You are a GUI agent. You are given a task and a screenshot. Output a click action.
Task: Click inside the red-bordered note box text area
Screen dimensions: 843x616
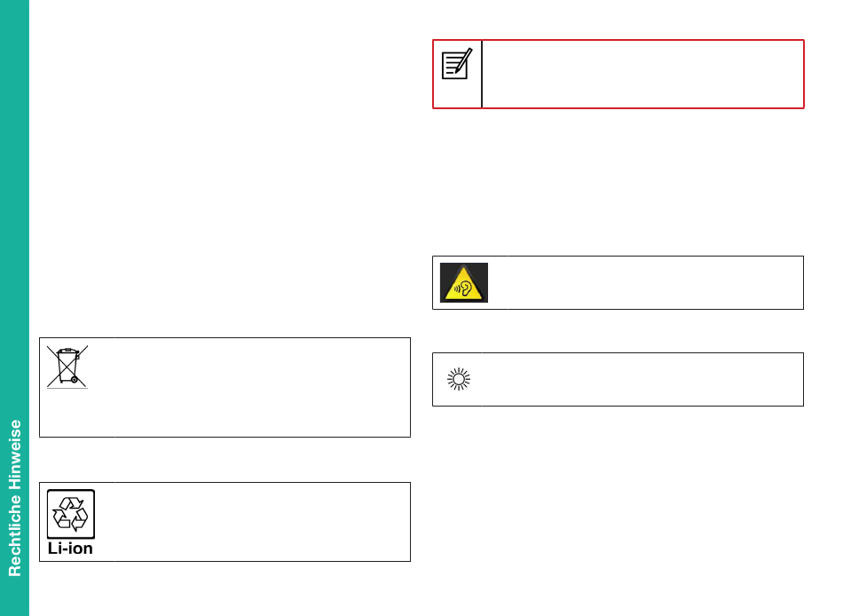[642, 75]
